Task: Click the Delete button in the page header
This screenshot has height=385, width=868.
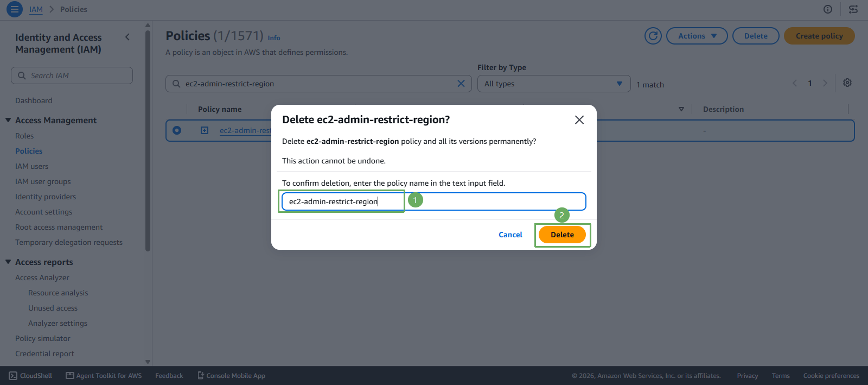Action: coord(756,36)
